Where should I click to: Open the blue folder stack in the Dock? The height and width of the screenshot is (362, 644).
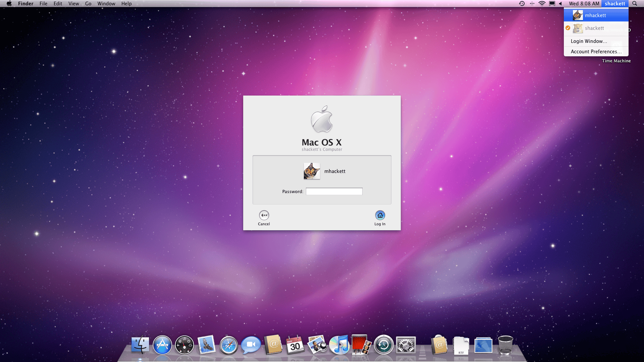point(483,346)
